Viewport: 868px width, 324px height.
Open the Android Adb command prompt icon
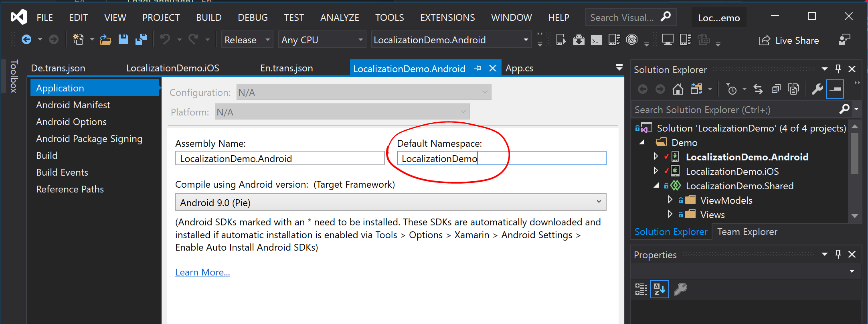tap(596, 40)
